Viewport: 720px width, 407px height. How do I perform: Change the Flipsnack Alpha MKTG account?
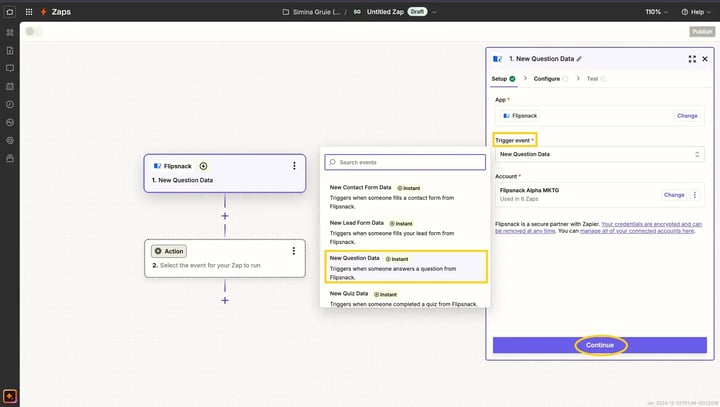point(674,195)
